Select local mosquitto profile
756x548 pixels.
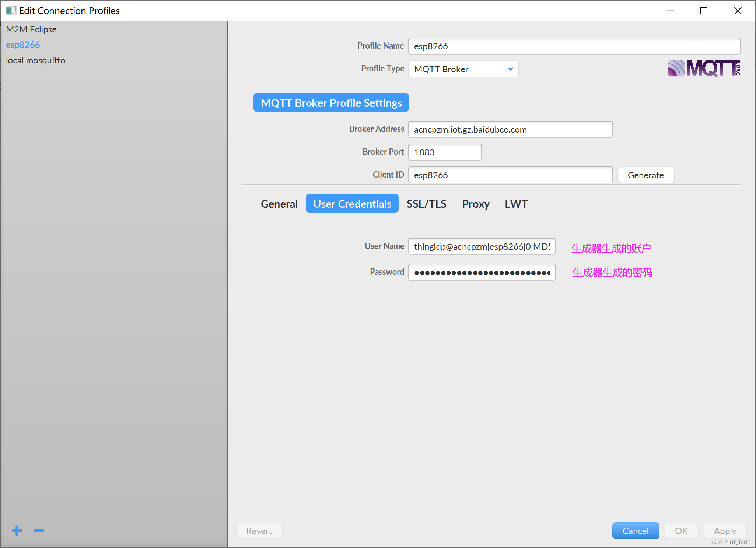[x=113, y=60]
